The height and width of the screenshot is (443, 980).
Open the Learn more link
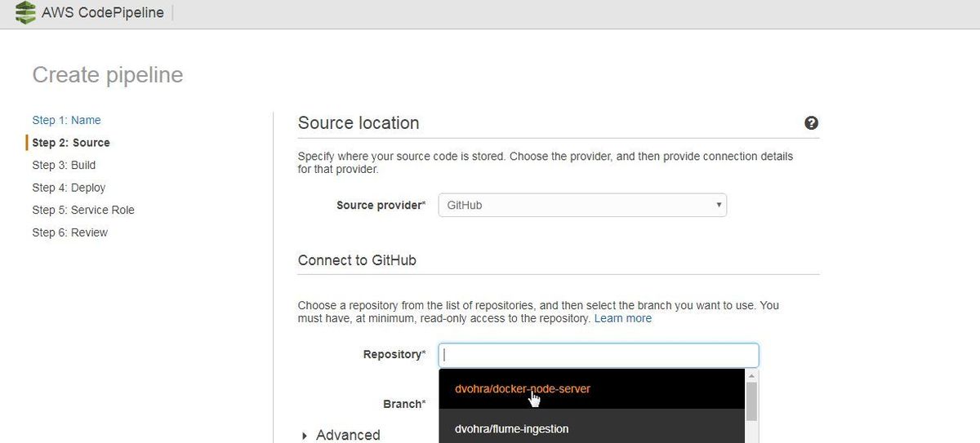[623, 318]
